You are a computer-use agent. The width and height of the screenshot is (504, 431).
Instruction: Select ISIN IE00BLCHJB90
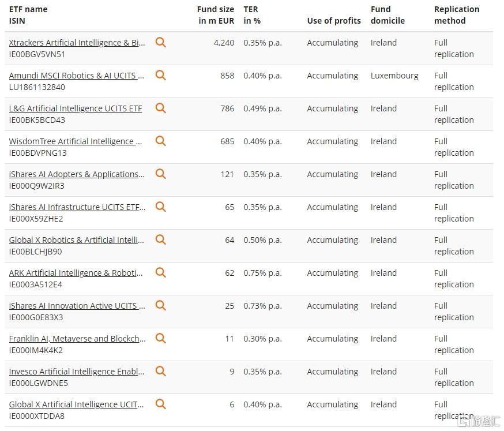pyautogui.click(x=35, y=252)
